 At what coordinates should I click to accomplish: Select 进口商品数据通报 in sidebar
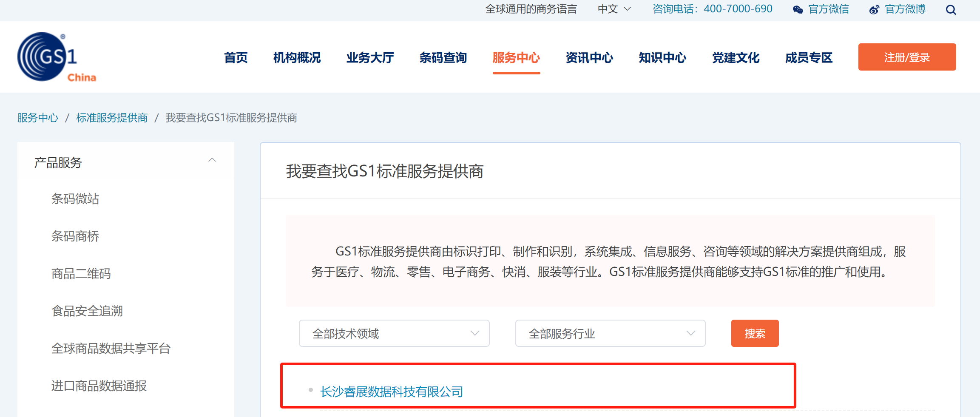coord(99,386)
